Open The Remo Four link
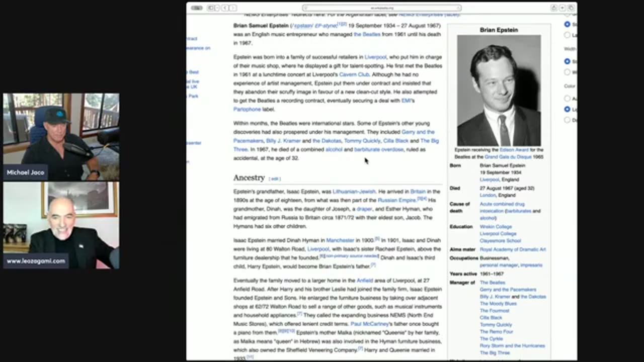This screenshot has width=644, height=362. (x=496, y=332)
